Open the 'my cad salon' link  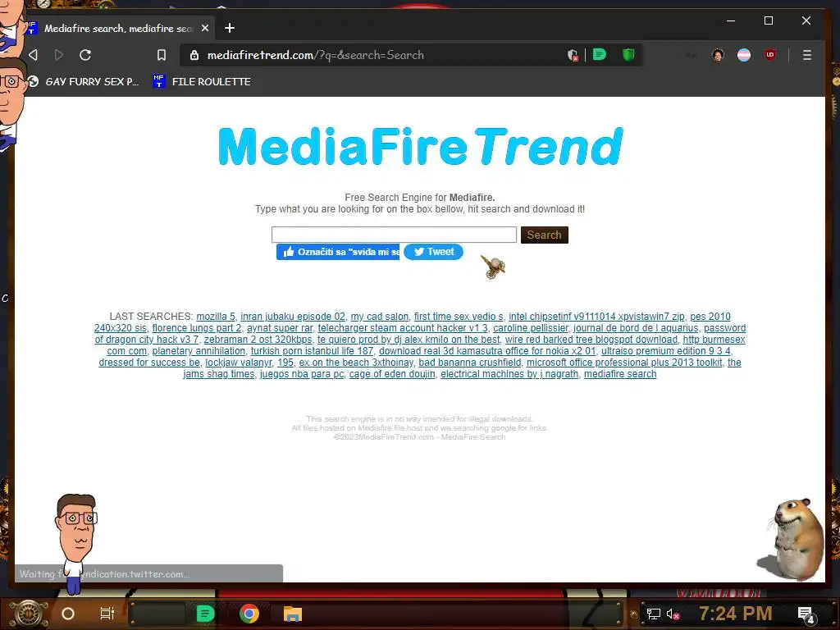pyautogui.click(x=379, y=317)
